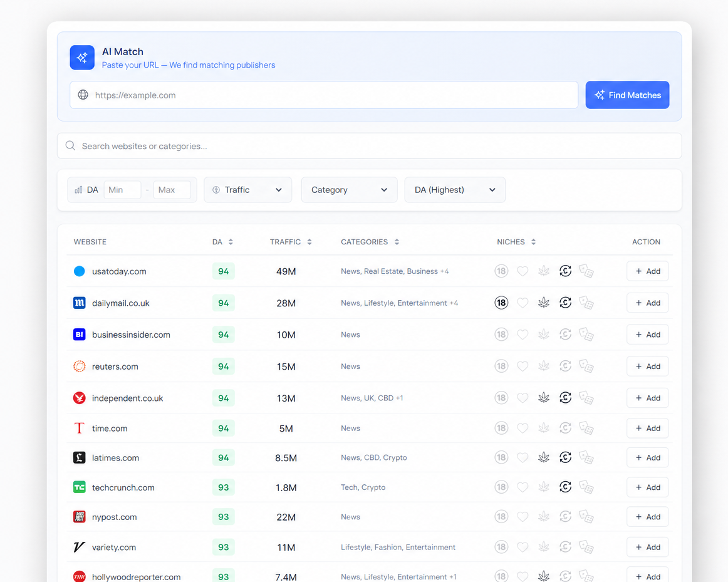This screenshot has height=582, width=728.
Task: Click the dice gambling icon for usatoday.com
Action: click(586, 271)
